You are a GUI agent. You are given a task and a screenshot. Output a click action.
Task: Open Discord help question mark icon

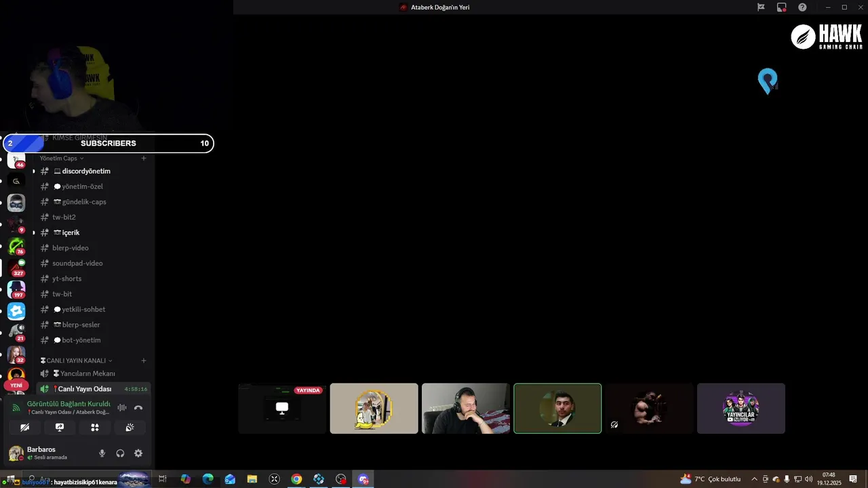[x=802, y=7]
